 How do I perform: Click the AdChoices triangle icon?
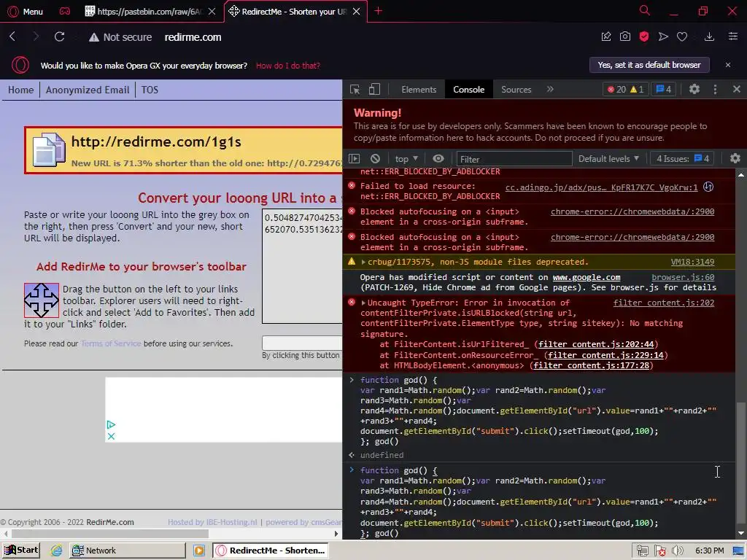(111, 424)
